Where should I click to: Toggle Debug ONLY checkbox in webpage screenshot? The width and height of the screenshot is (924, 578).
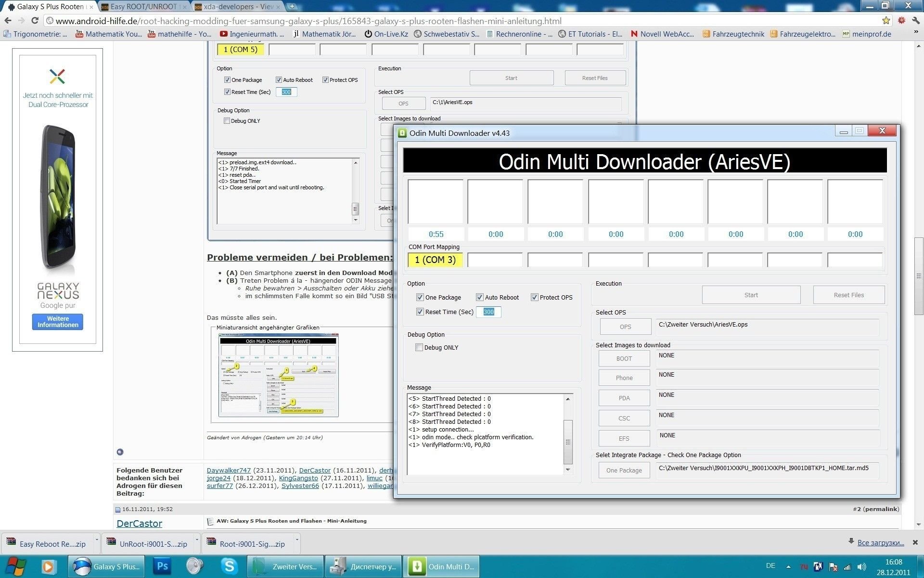pos(227,121)
